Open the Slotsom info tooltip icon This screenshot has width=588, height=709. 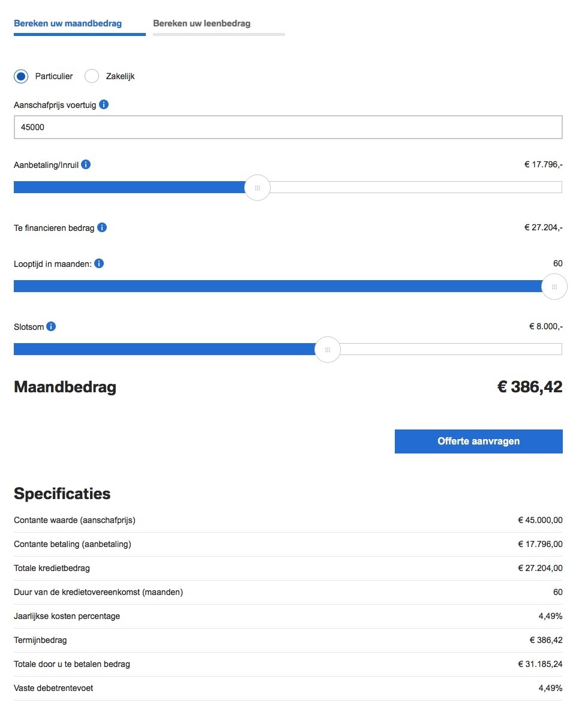[x=51, y=327]
